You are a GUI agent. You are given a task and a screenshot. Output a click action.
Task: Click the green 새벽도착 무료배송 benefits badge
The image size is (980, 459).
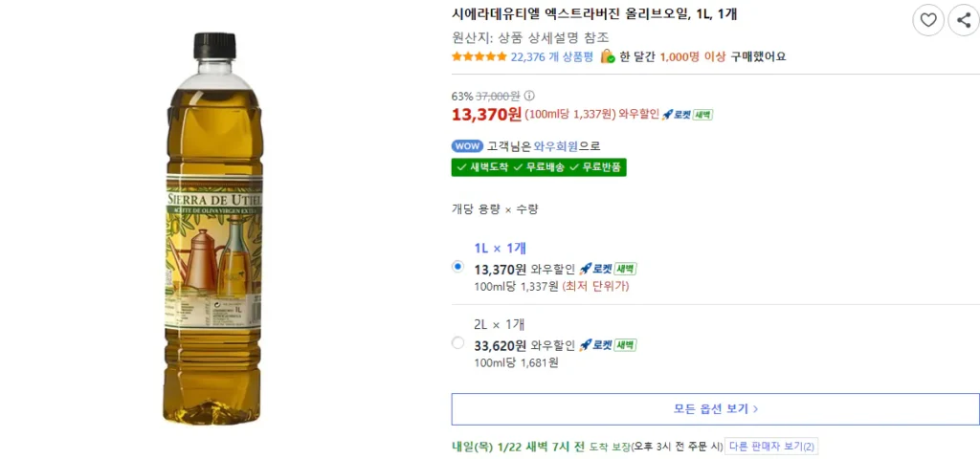(539, 167)
